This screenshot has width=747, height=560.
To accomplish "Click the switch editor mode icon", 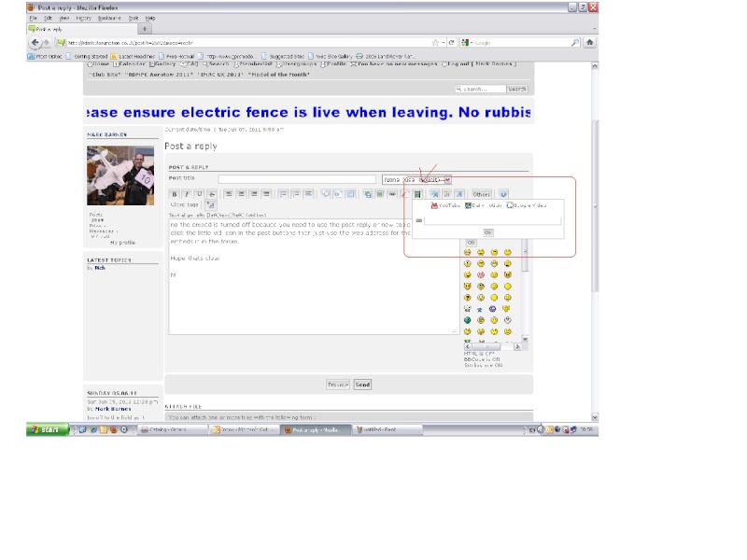I will pyautogui.click(x=503, y=194).
